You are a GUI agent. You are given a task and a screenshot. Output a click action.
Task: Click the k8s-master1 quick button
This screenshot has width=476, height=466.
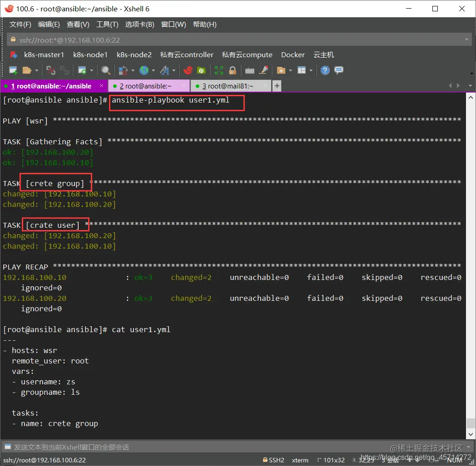point(44,55)
